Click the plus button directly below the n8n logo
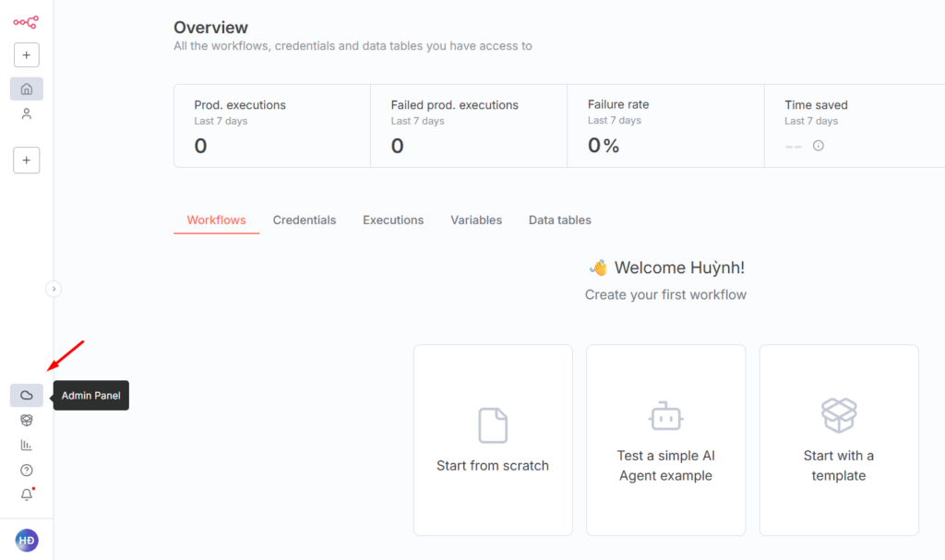The height and width of the screenshot is (560, 945). tap(26, 55)
